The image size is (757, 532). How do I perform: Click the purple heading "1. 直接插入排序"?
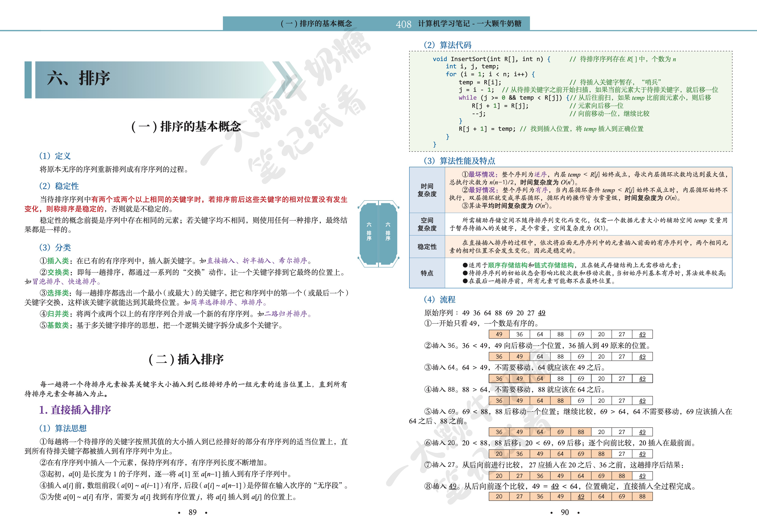[x=75, y=410]
